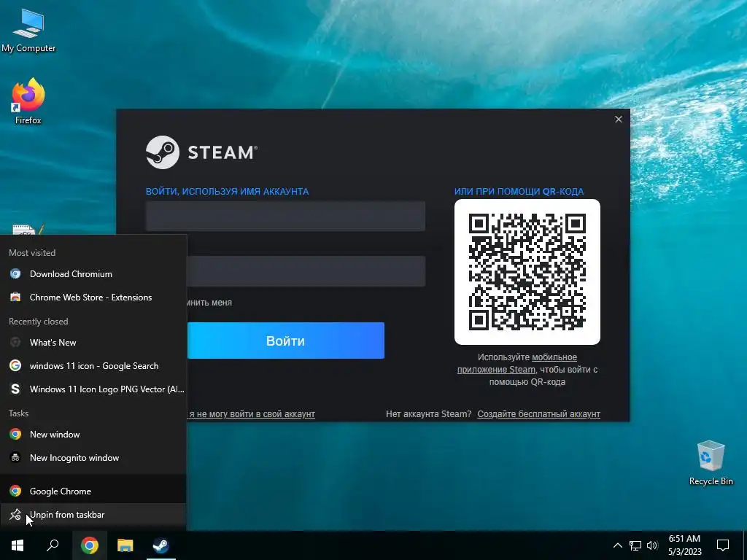Image resolution: width=747 pixels, height=560 pixels.
Task: Reopen the What's New closed tab
Action: (93, 343)
